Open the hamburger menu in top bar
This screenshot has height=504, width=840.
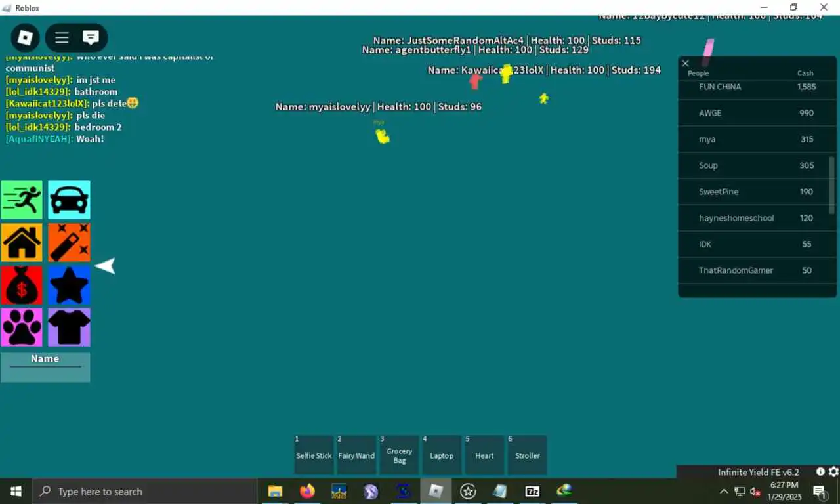(62, 37)
